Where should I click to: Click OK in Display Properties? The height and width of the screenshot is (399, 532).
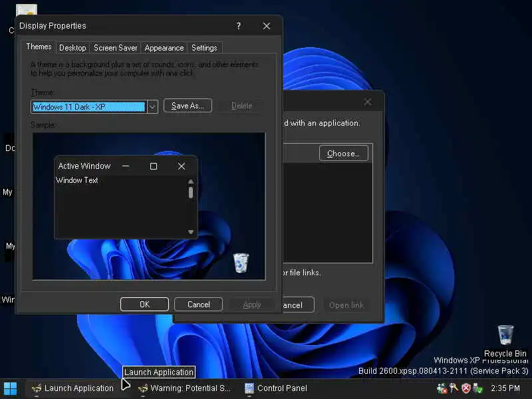pos(144,305)
